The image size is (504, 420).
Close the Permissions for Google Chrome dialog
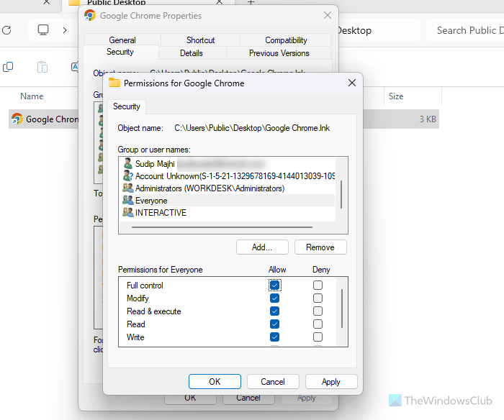tap(352, 83)
